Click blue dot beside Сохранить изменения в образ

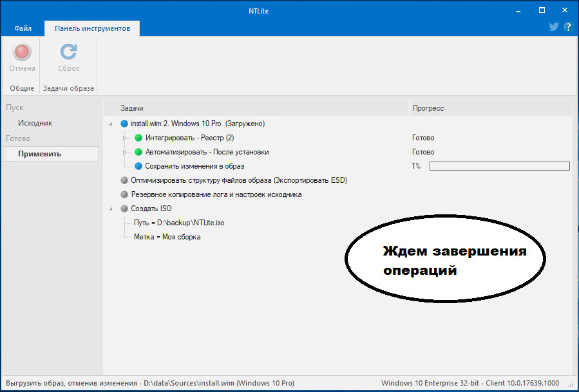pos(138,166)
